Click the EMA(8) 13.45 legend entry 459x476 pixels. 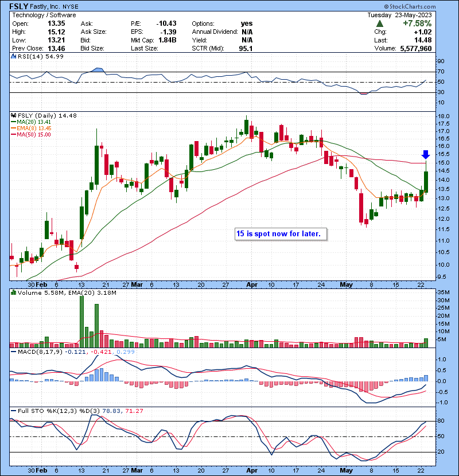(31, 128)
